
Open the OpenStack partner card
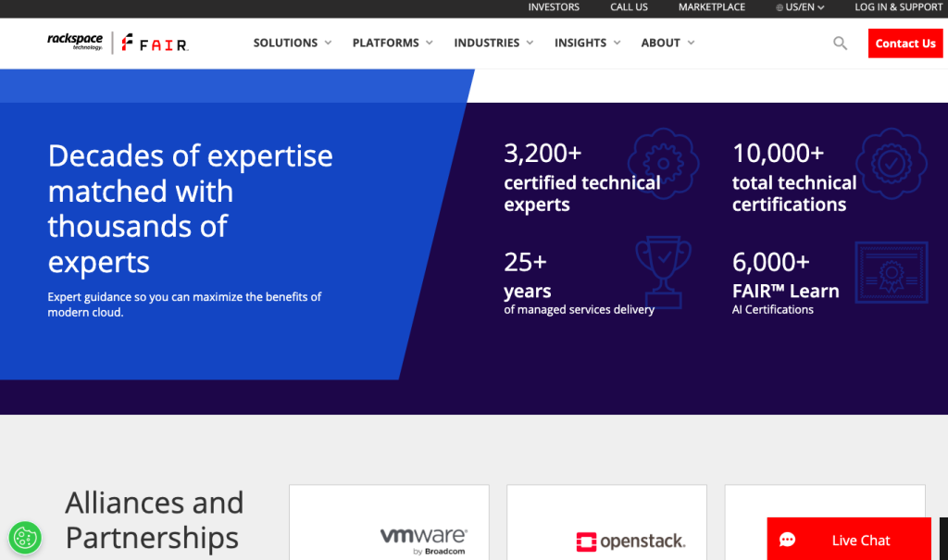click(607, 522)
